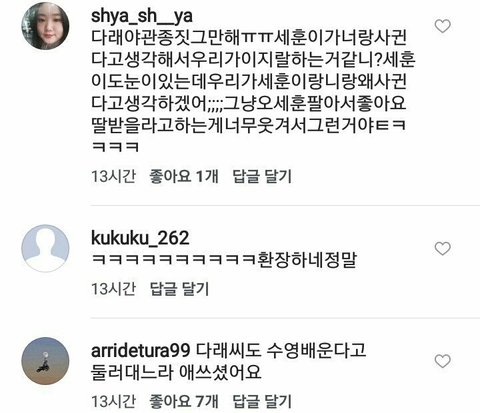
Task: Visit the shya_sh__ya username link
Action: click(142, 15)
